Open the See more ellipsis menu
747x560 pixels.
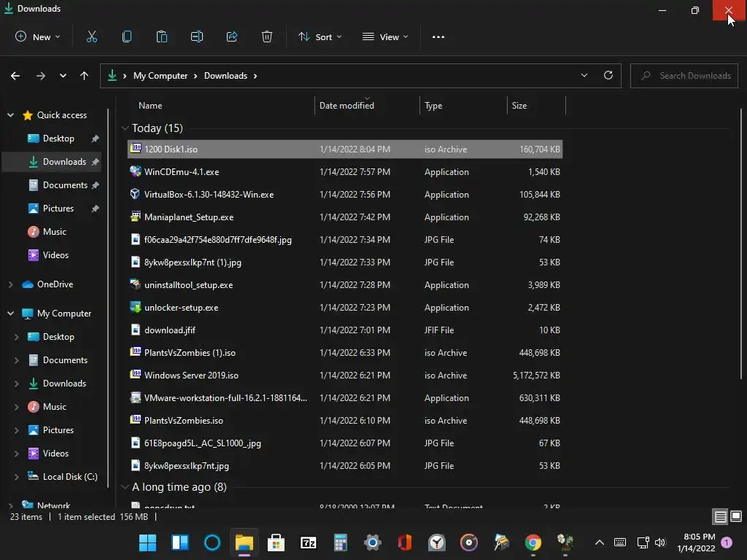(x=438, y=36)
